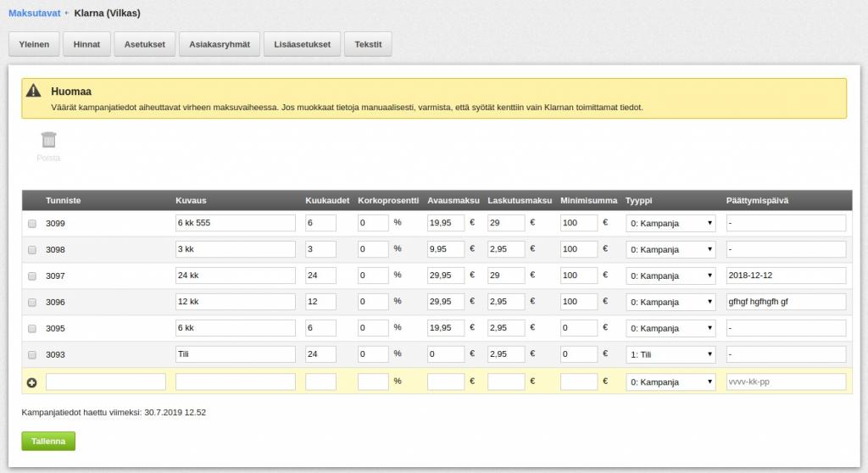Open the Tyyppi dropdown for row 3096
The image size is (868, 473).
click(670, 302)
